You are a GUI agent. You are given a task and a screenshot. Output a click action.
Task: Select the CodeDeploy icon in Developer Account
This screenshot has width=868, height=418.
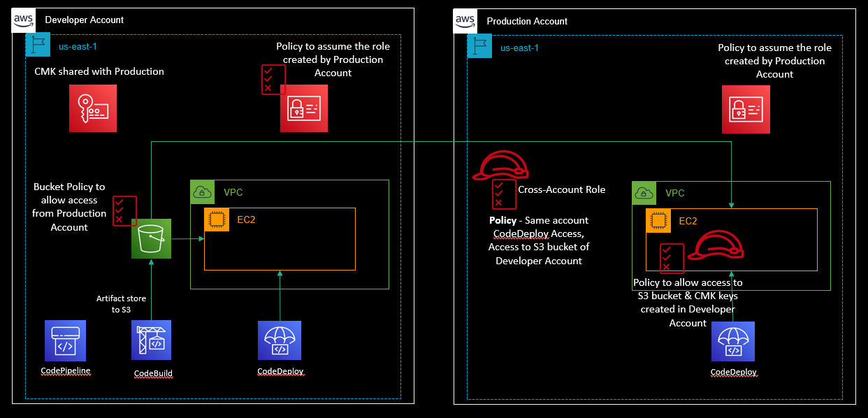[x=280, y=340]
